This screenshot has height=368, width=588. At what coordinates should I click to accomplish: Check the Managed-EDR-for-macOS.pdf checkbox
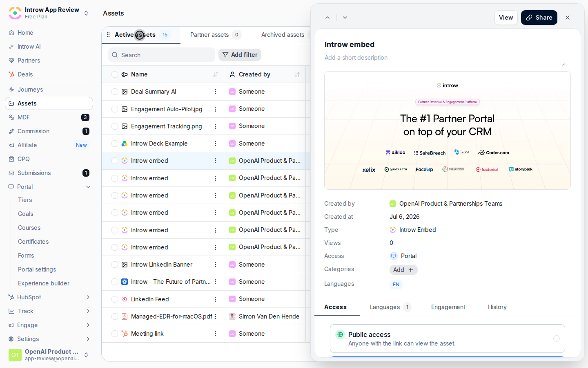click(115, 316)
